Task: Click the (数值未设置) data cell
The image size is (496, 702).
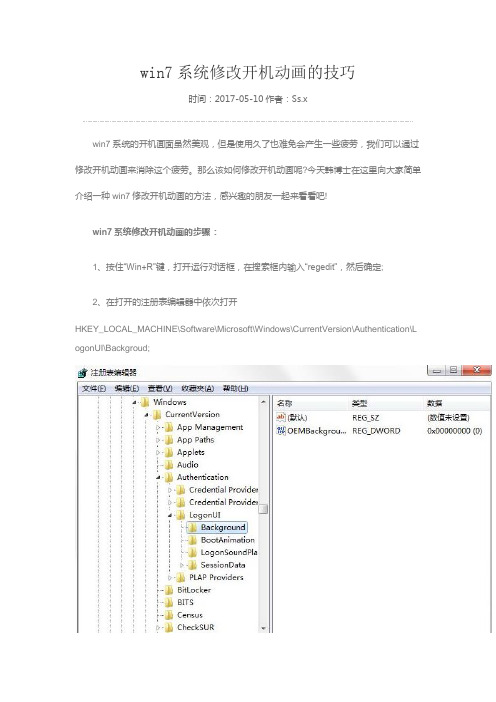Action: click(448, 417)
